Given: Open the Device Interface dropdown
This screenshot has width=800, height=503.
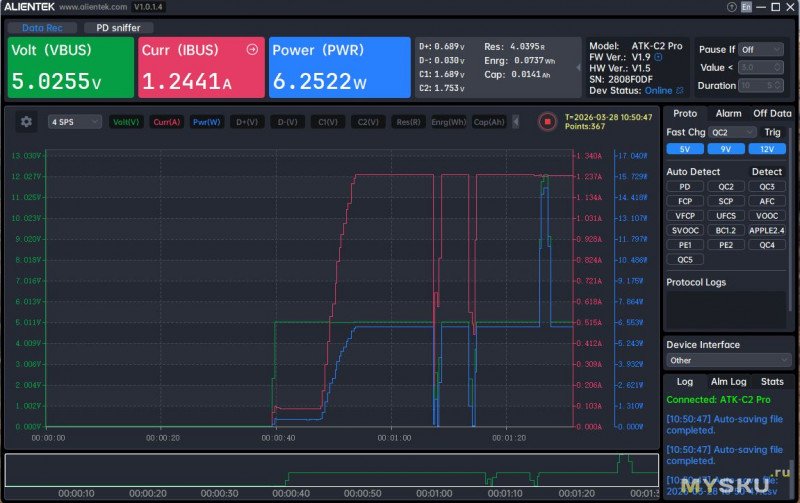Looking at the screenshot, I should (728, 360).
